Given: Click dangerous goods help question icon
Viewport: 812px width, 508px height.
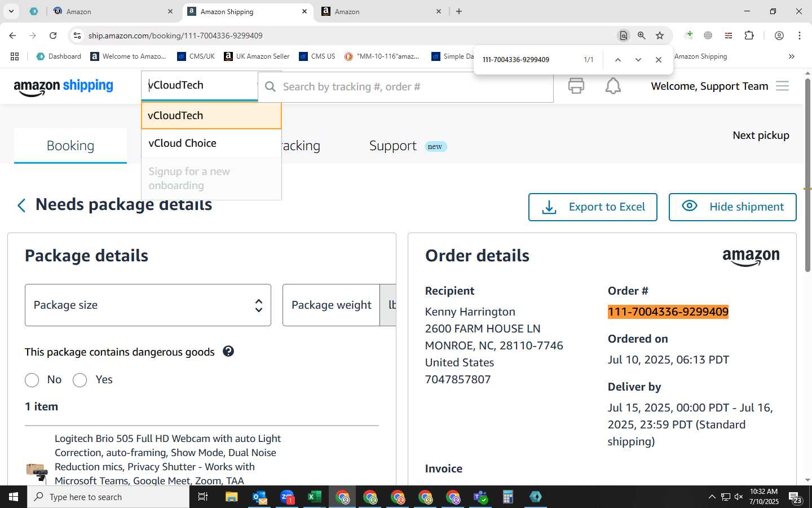Looking at the screenshot, I should coord(228,351).
